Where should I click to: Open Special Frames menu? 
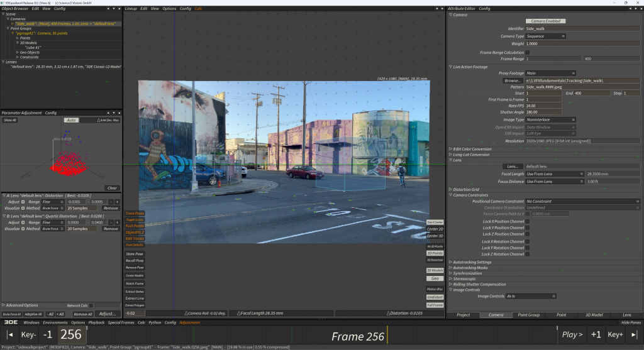(x=121, y=322)
